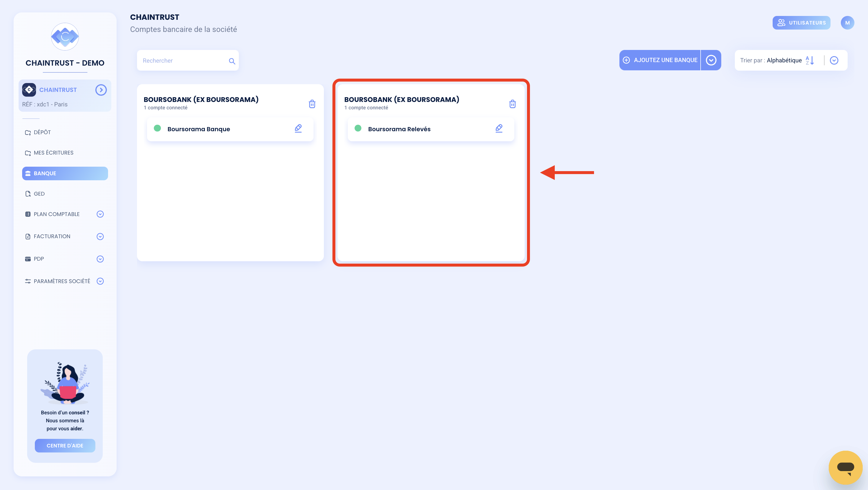
Task: Edit the Boursorama Banque account
Action: (298, 128)
